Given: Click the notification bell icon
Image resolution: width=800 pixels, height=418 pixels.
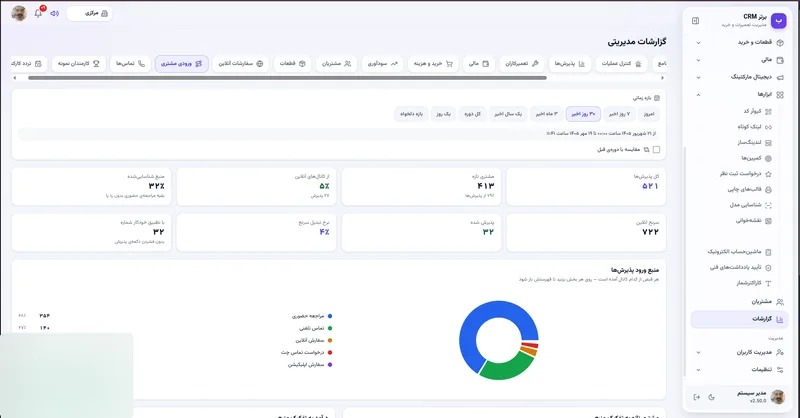Looking at the screenshot, I should click(38, 13).
